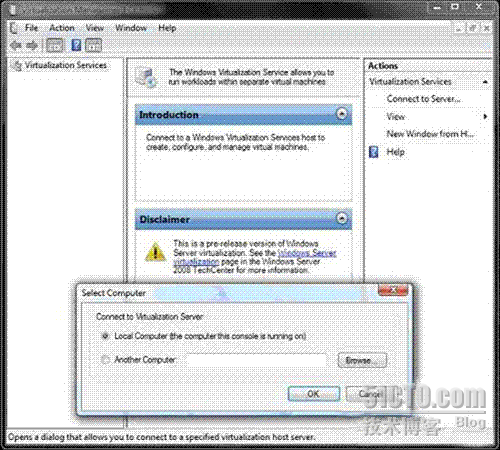Cancel the Select Computer dialog
The width and height of the screenshot is (500, 450).
(x=371, y=394)
